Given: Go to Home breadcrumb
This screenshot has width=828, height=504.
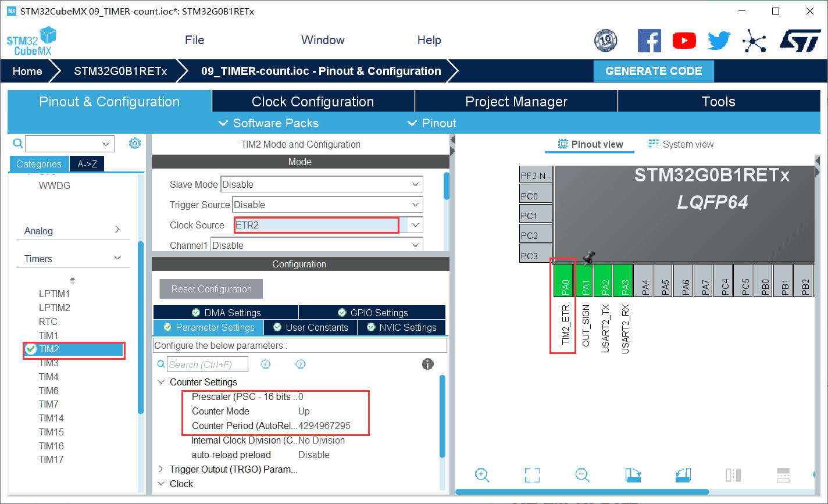Looking at the screenshot, I should click(27, 71).
